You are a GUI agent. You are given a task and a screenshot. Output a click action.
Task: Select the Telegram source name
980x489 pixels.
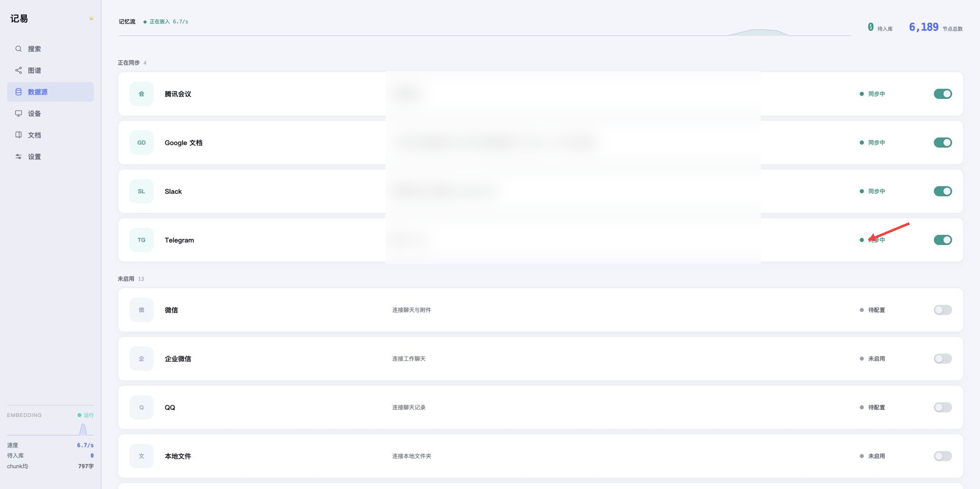pyautogui.click(x=180, y=240)
